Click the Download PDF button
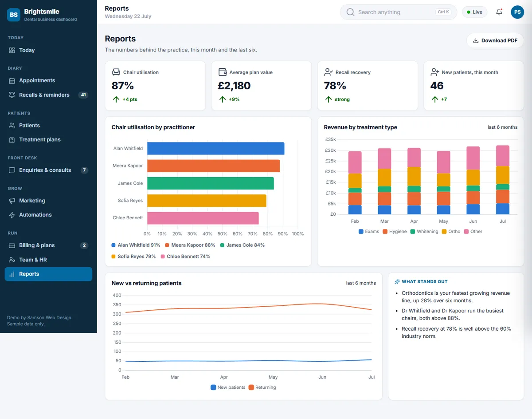The image size is (532, 419). 495,40
